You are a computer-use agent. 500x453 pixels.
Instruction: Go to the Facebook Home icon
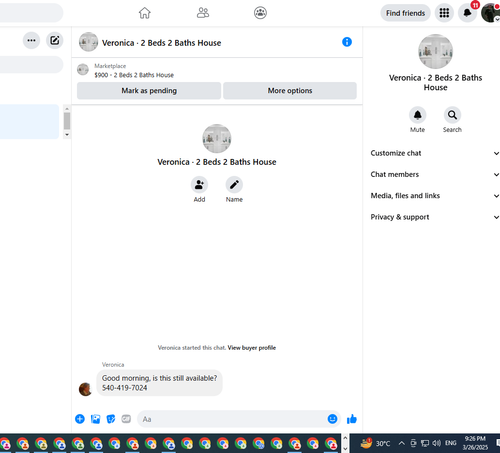click(145, 13)
